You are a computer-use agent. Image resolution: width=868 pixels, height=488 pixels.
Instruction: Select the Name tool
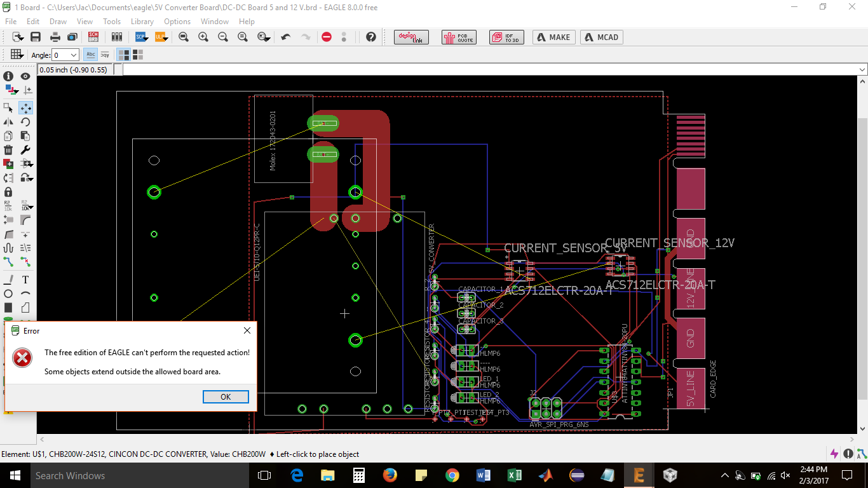click(x=8, y=206)
